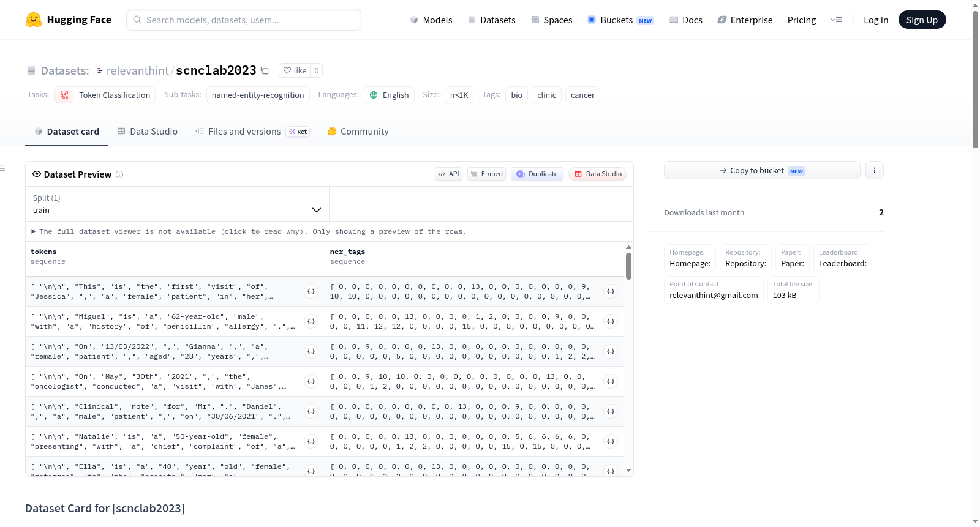
Task: Switch to the Dataset card tab
Action: point(67,132)
